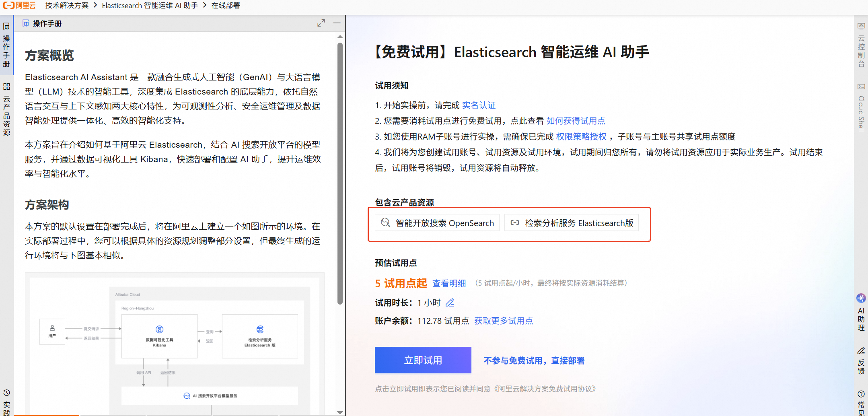Click the 立即试用 button
The width and height of the screenshot is (868, 416).
[x=423, y=360]
